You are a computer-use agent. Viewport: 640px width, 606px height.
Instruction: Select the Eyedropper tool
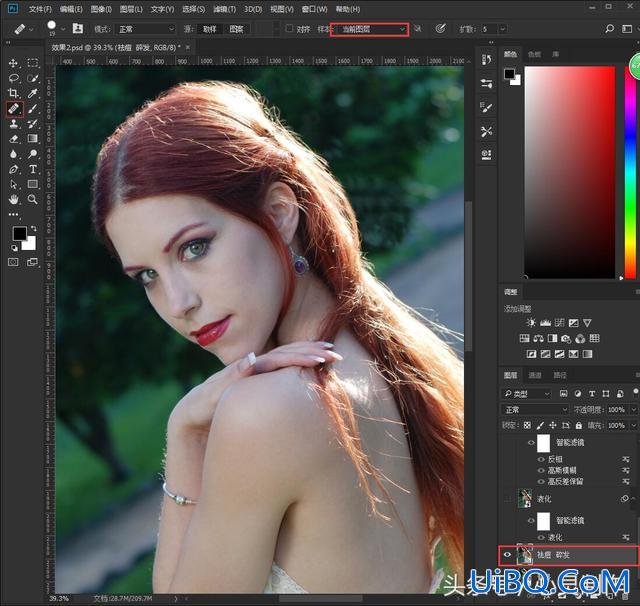pos(33,93)
